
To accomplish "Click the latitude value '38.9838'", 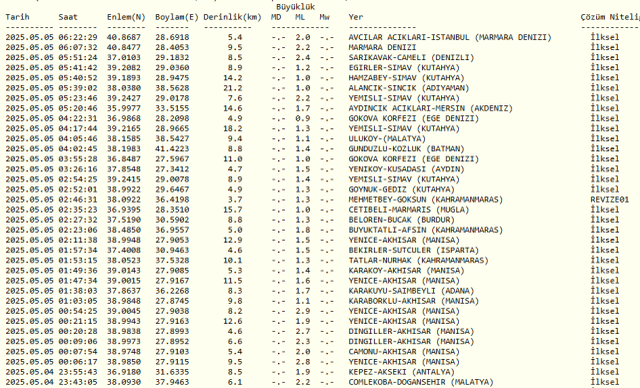I will pyautogui.click(x=124, y=332).
